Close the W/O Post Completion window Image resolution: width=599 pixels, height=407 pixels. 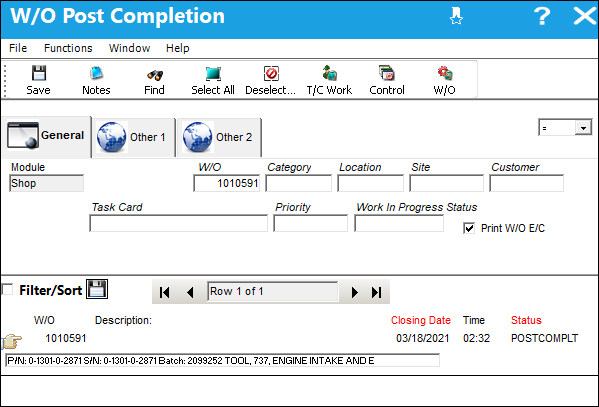[x=584, y=16]
